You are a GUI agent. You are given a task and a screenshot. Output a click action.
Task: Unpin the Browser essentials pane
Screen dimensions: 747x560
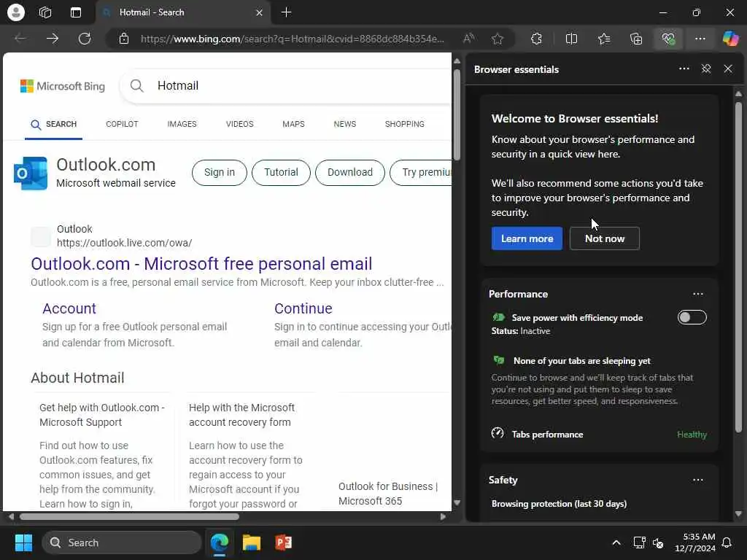[706, 69]
